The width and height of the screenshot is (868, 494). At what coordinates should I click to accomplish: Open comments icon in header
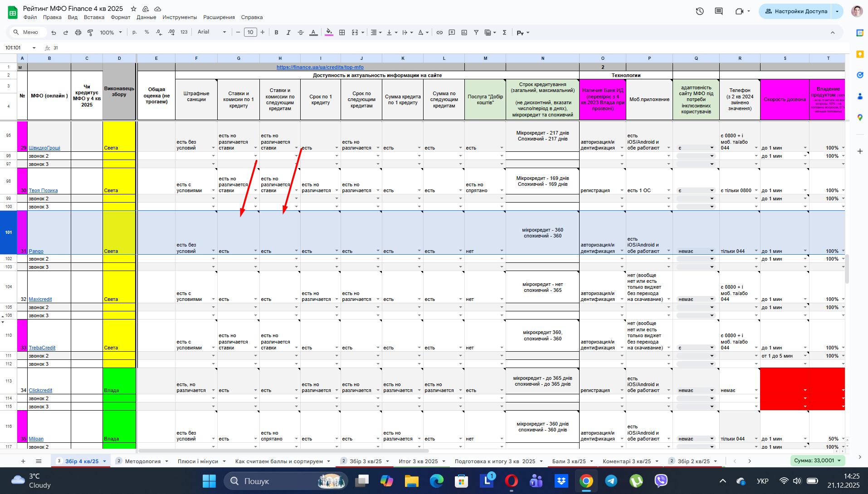pos(719,11)
